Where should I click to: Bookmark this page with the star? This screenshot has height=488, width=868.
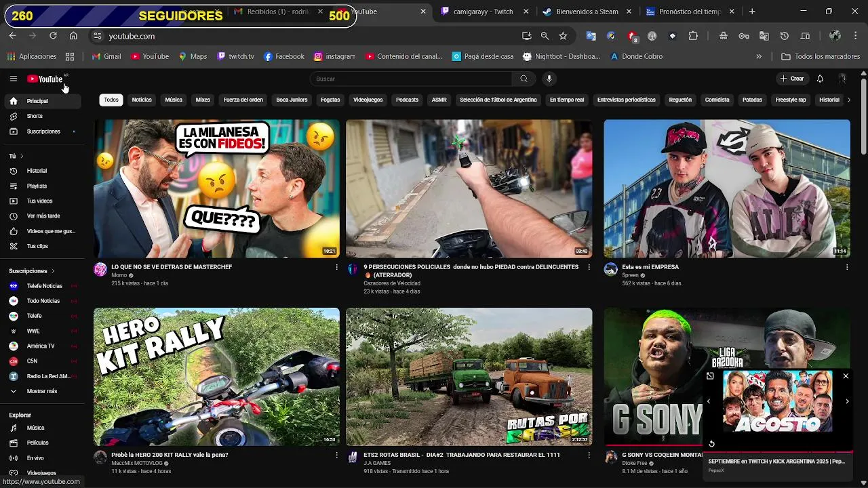(563, 36)
